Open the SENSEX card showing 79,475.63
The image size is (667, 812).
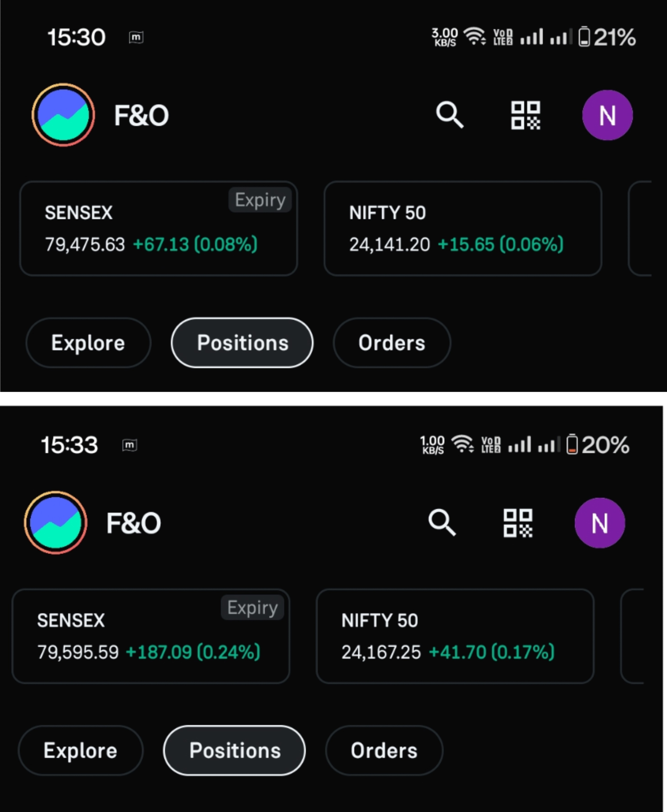coord(158,229)
